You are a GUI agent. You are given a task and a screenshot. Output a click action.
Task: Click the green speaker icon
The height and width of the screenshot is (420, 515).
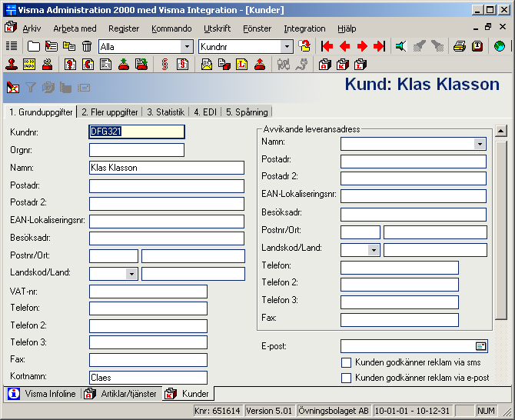point(401,46)
